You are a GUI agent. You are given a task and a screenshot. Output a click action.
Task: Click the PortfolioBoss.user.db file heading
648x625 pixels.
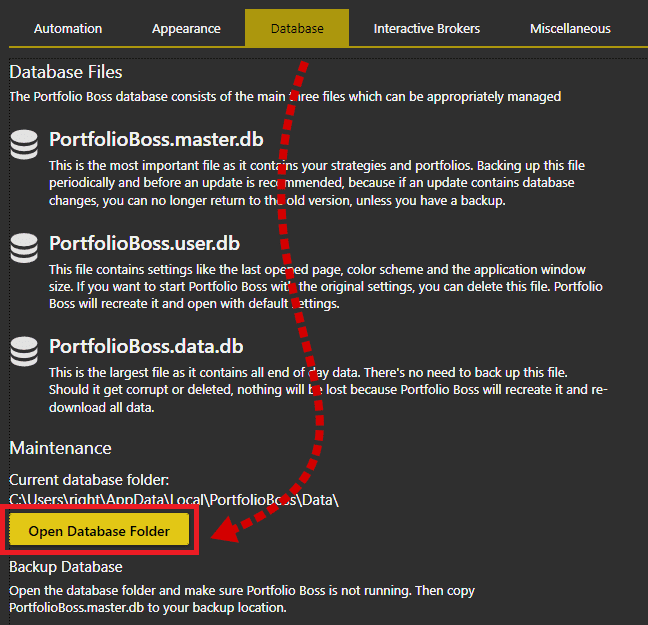point(144,243)
